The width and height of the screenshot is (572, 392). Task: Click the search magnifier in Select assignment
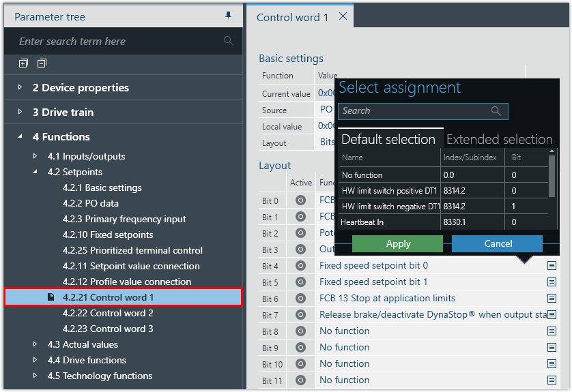496,111
